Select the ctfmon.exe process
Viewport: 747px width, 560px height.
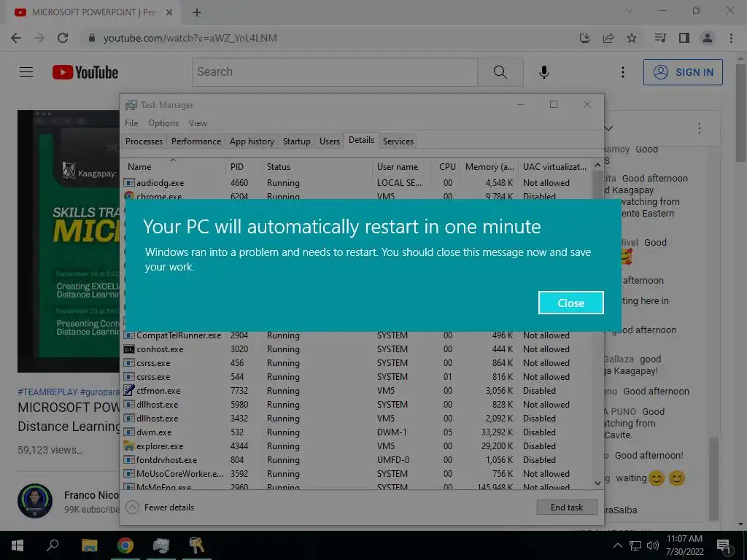pyautogui.click(x=357, y=391)
